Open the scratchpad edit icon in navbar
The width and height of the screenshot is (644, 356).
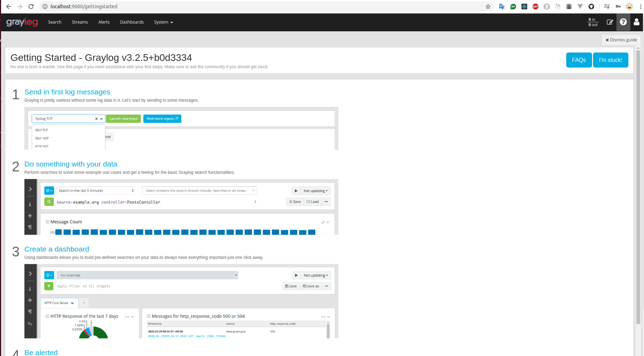(610, 22)
